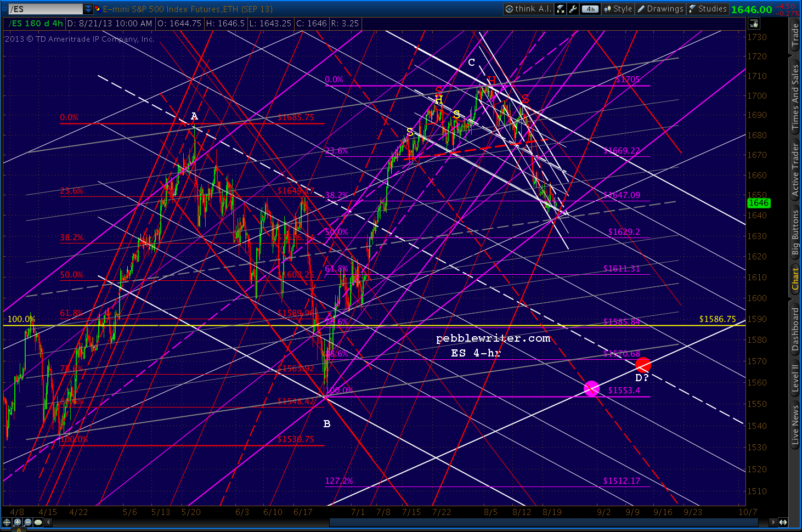Click the wave label 'C' near the August top

471,63
